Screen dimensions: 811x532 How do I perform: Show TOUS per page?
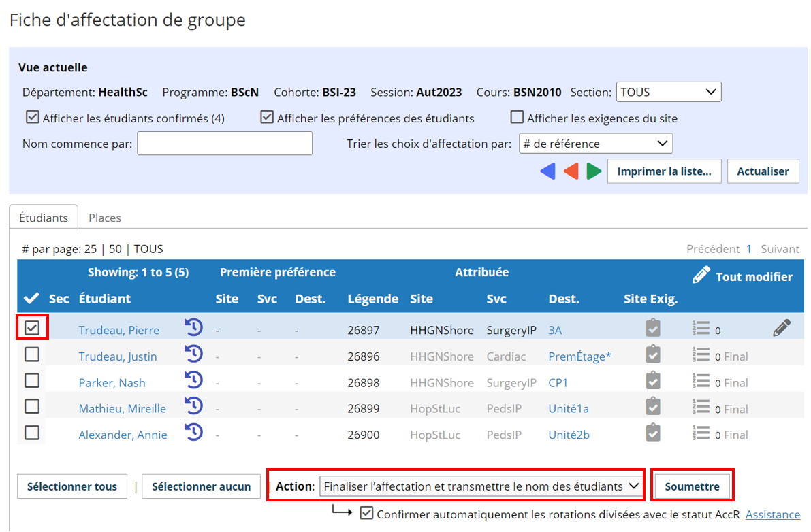(x=148, y=249)
